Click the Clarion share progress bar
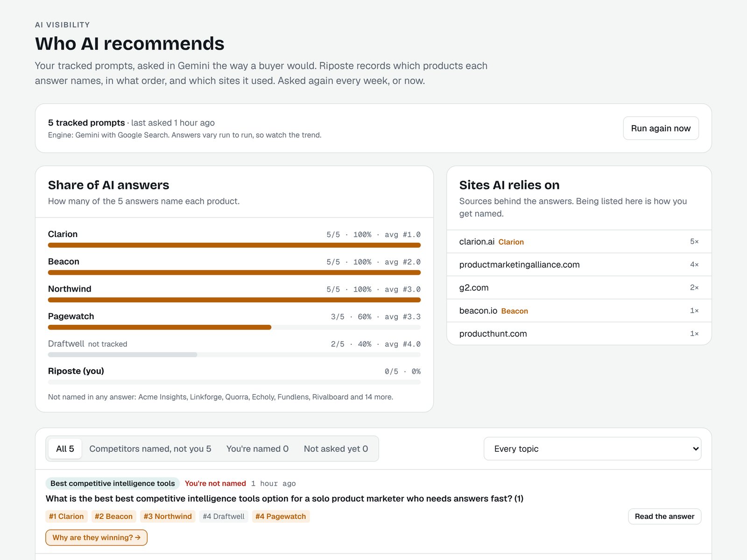747x560 pixels. pyautogui.click(x=234, y=245)
